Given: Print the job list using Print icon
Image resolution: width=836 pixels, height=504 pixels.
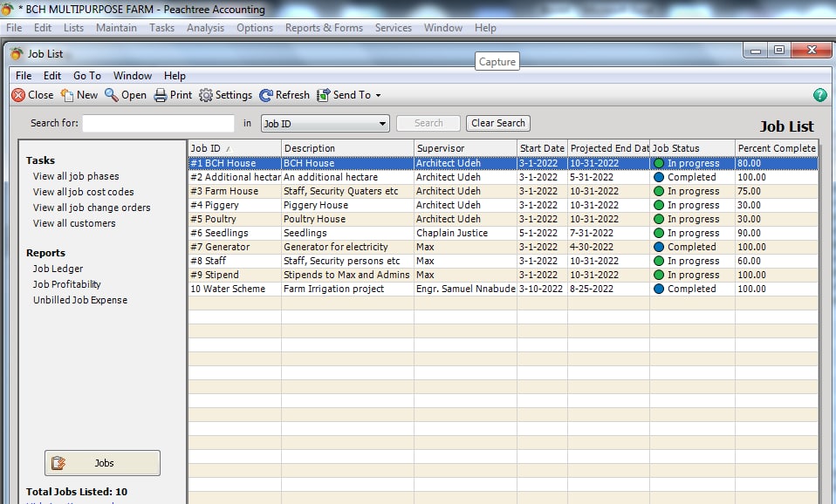Looking at the screenshot, I should 161,95.
